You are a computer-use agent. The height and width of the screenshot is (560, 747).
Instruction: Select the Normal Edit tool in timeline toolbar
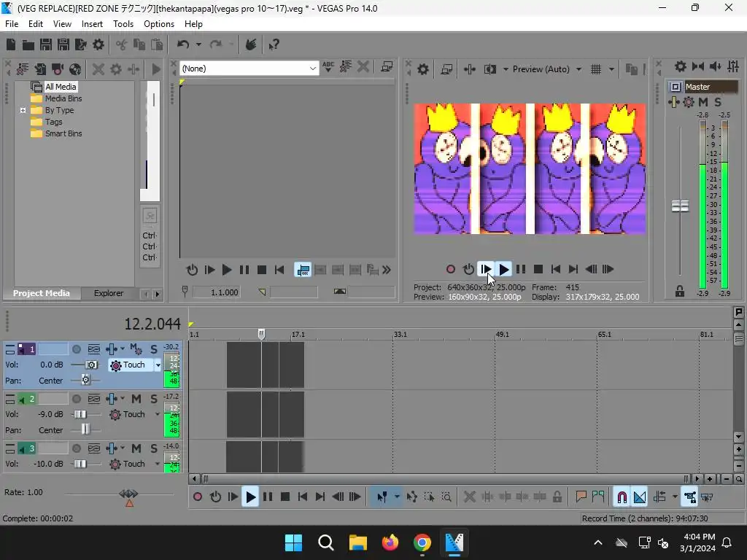click(382, 497)
